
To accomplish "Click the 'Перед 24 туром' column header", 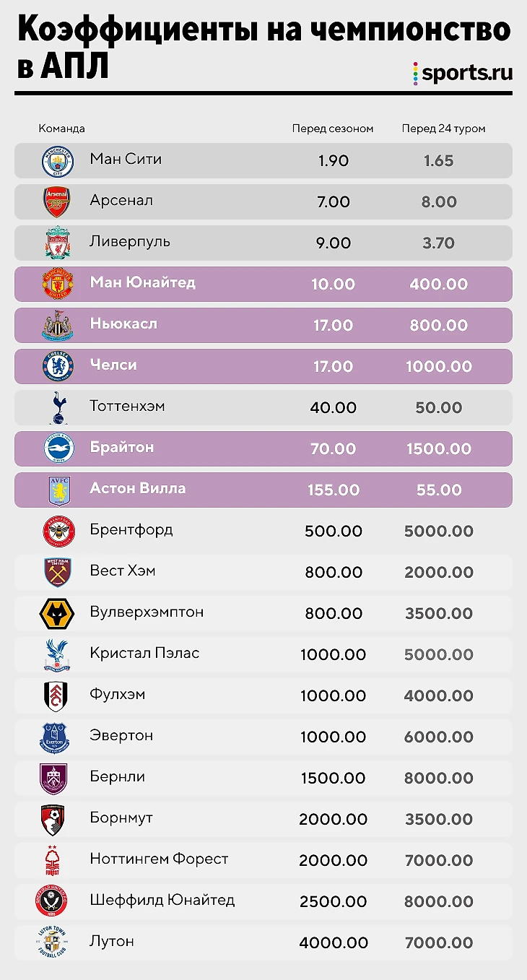I will tap(443, 129).
